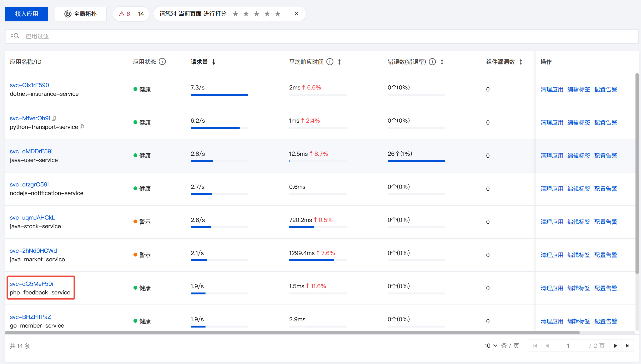Rate the page with the fifth star

pos(278,14)
